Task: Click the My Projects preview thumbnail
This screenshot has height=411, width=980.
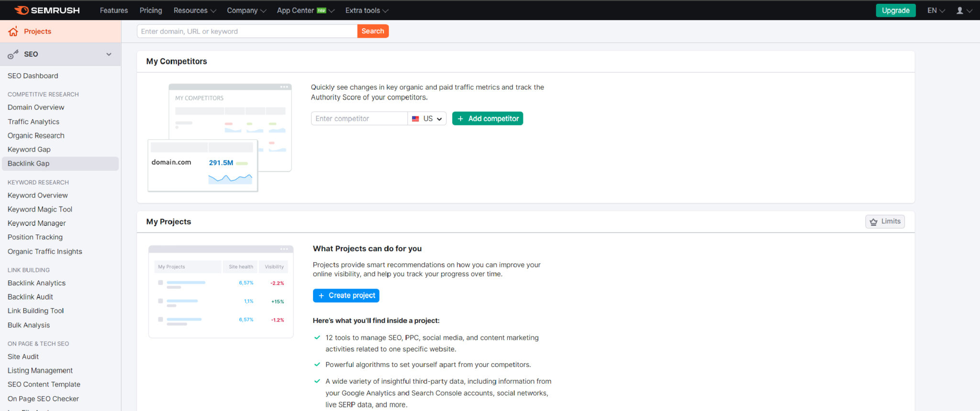Action: (x=221, y=292)
